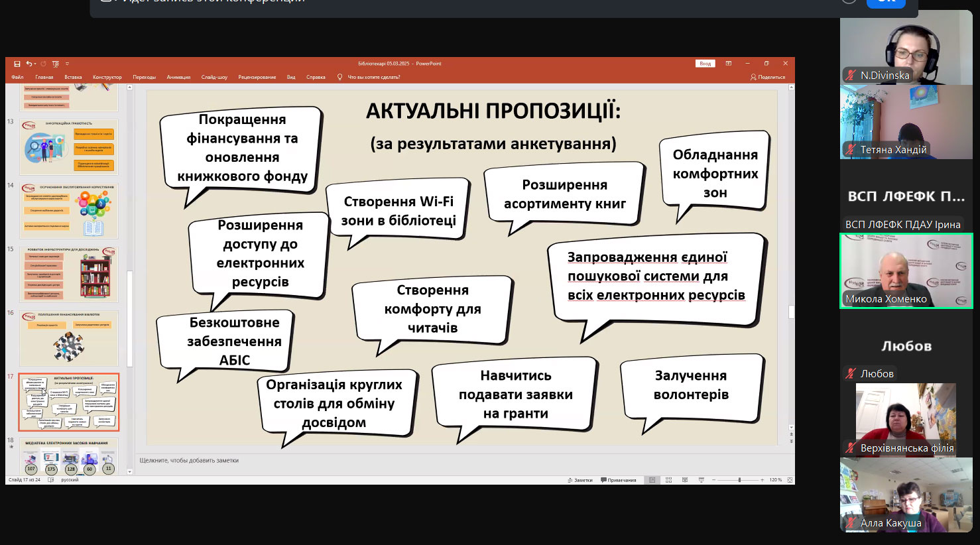Click N.Divinska participant video tile
The width and height of the screenshot is (980, 545).
tap(906, 47)
